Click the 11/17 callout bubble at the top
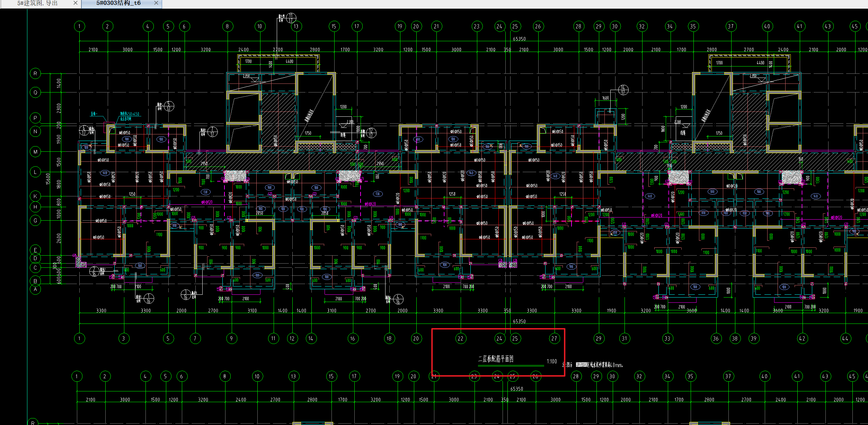Viewport: 868px width, 425px height. (x=291, y=18)
